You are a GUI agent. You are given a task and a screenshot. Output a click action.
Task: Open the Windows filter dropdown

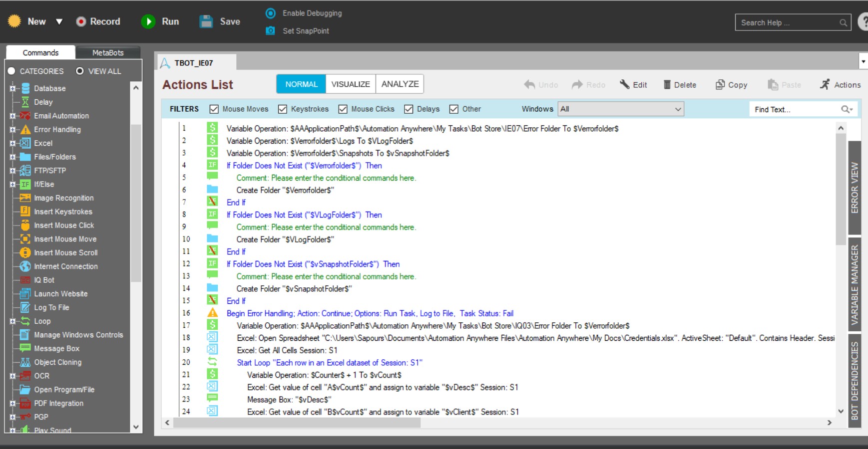621,109
